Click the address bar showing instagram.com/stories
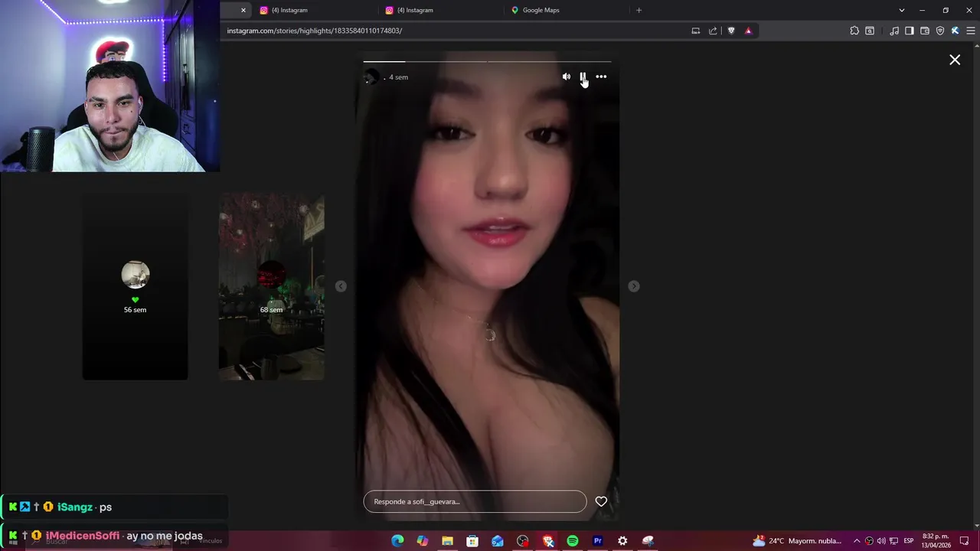 click(x=456, y=31)
